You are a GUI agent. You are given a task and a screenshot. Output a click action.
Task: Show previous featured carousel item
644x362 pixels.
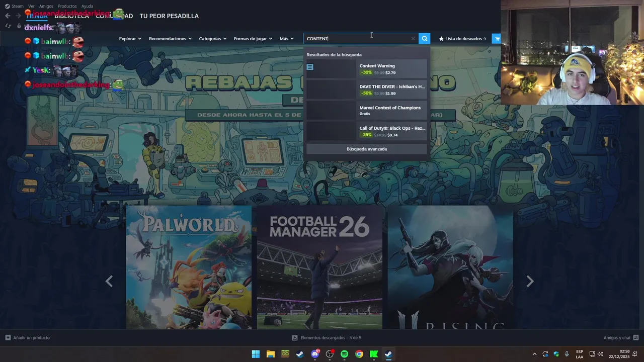point(109,282)
